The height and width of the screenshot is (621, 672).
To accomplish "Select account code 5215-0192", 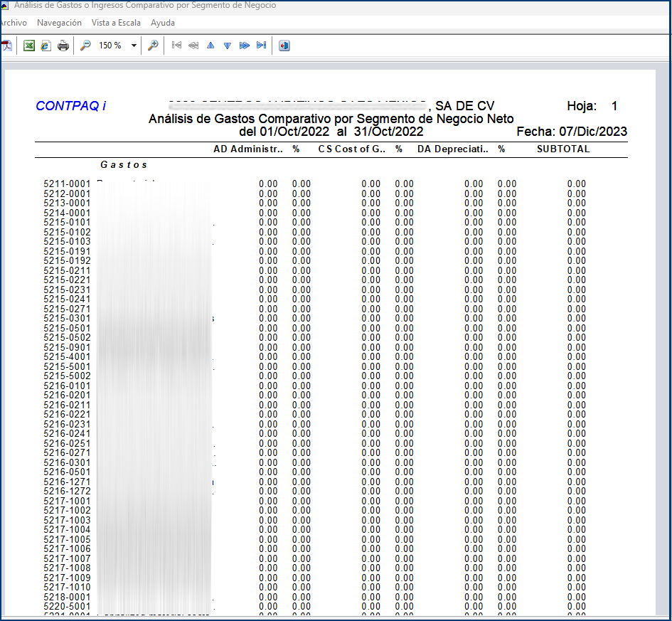I will pyautogui.click(x=68, y=261).
